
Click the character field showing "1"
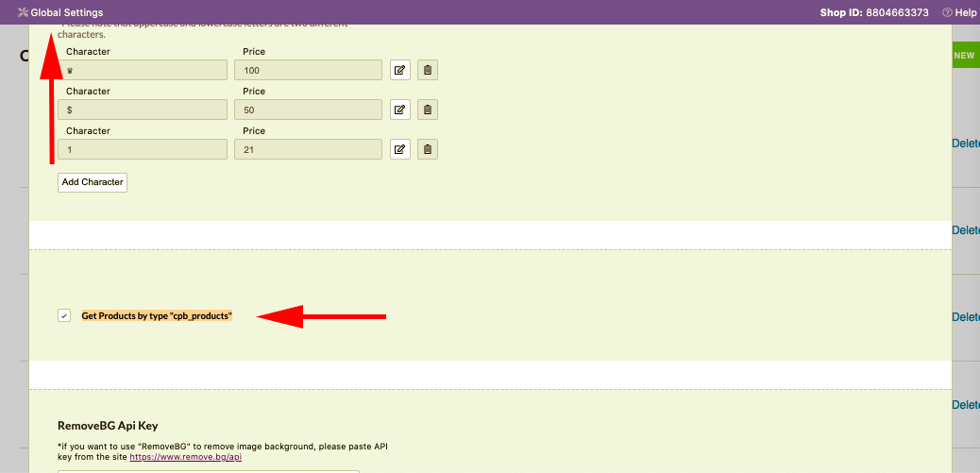[143, 149]
